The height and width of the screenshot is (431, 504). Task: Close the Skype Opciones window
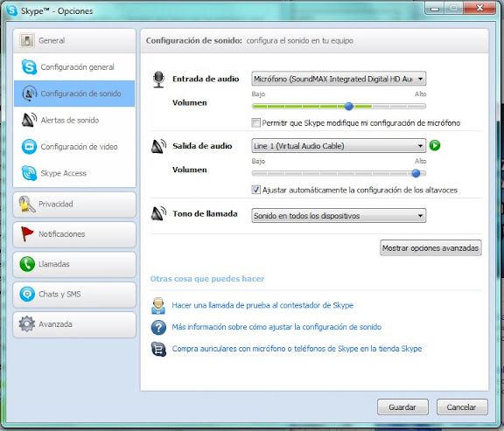click(479, 8)
